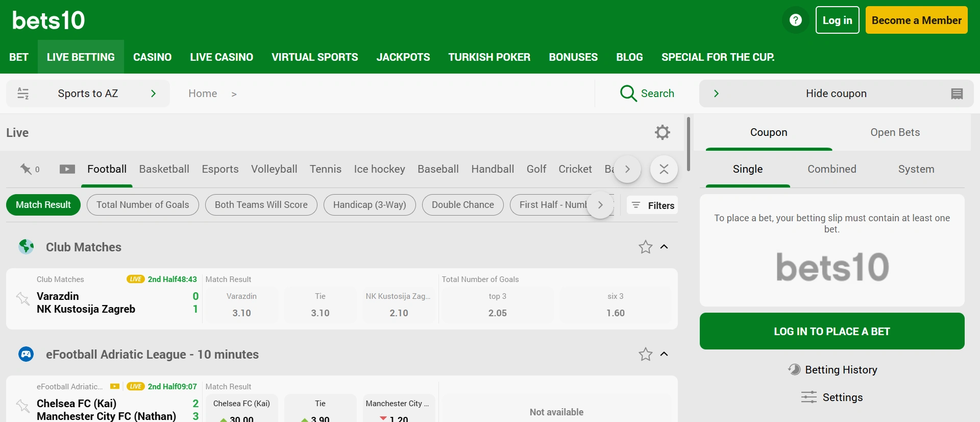Open the BONUSES page
This screenshot has width=980, height=422.
click(573, 57)
